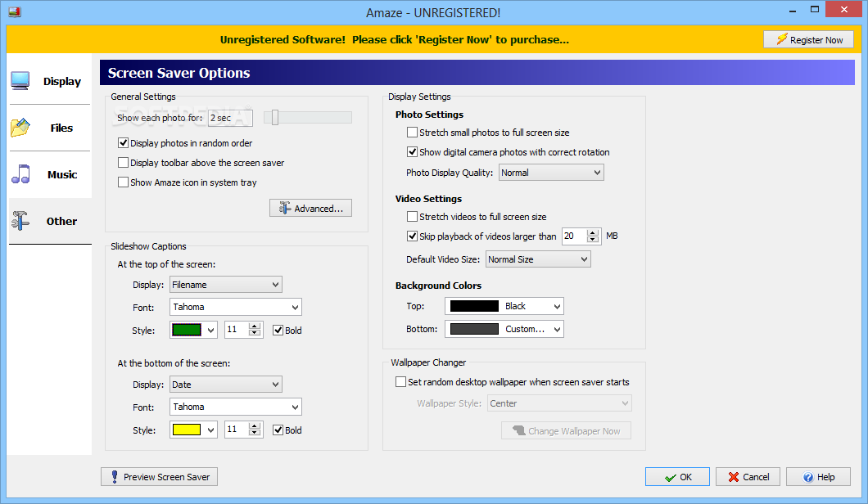Open Default Video Size dropdown
This screenshot has width=868, height=504.
538,259
